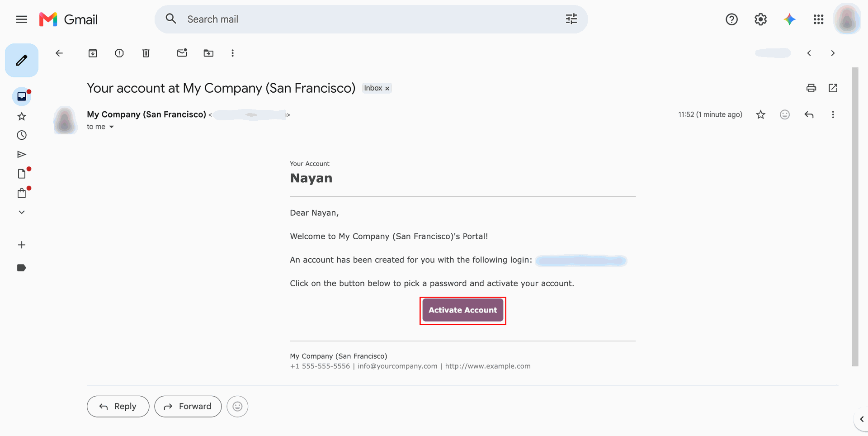Open the Drafts folder in sidebar

[22, 174]
